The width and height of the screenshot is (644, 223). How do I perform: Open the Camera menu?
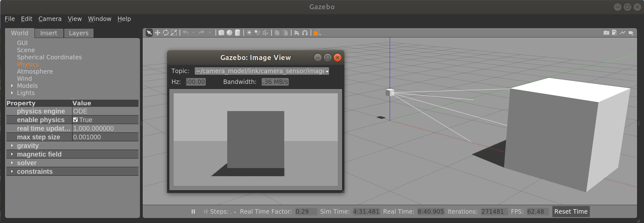coord(50,19)
